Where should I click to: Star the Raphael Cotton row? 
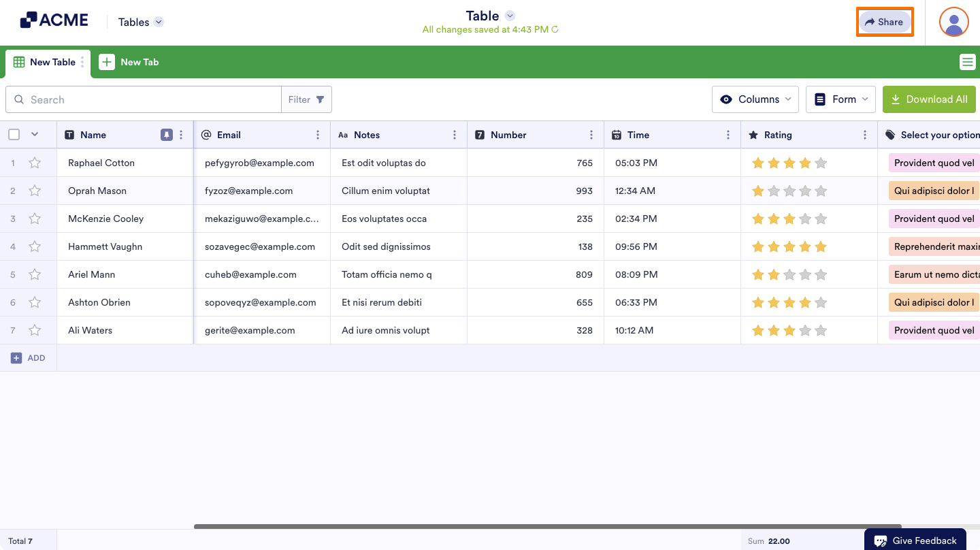(x=35, y=163)
